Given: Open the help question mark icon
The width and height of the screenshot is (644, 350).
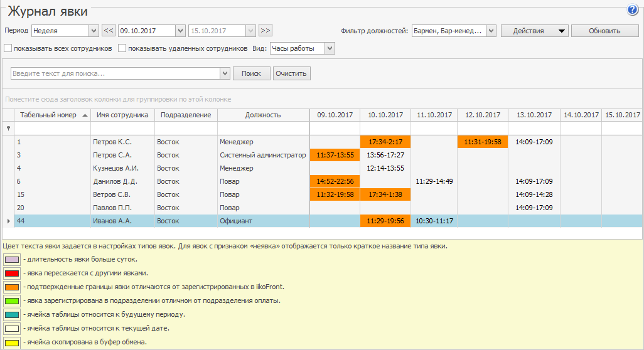Looking at the screenshot, I should pyautogui.click(x=632, y=10).
